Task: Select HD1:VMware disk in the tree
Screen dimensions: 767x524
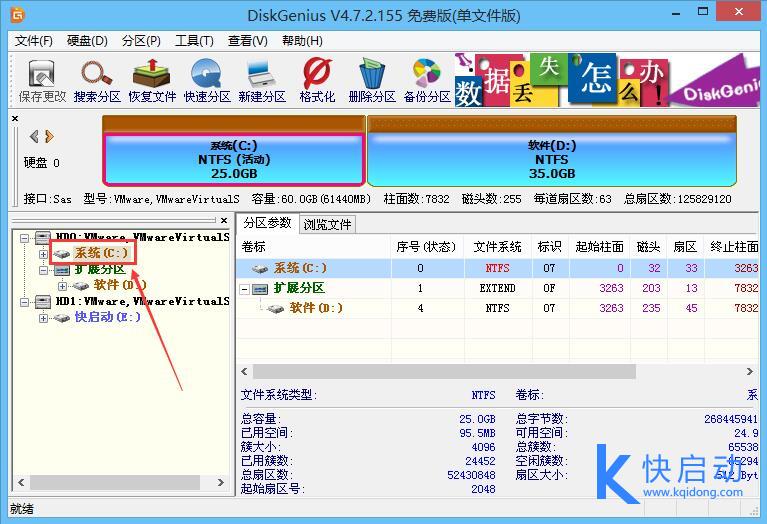Action: point(142,301)
